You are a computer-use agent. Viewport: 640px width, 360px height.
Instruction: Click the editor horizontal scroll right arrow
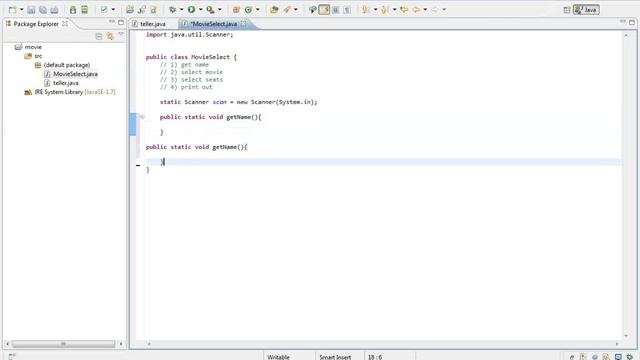(617, 344)
